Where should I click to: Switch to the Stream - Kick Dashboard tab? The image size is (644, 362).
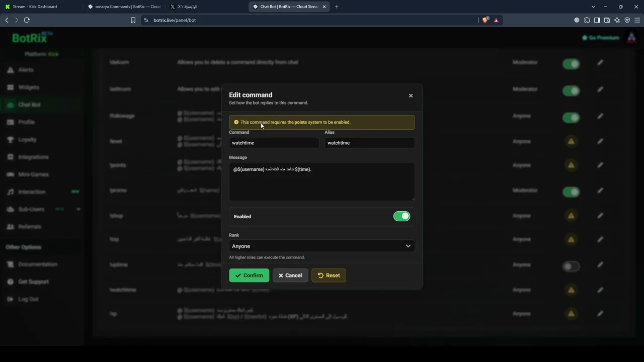(x=41, y=7)
